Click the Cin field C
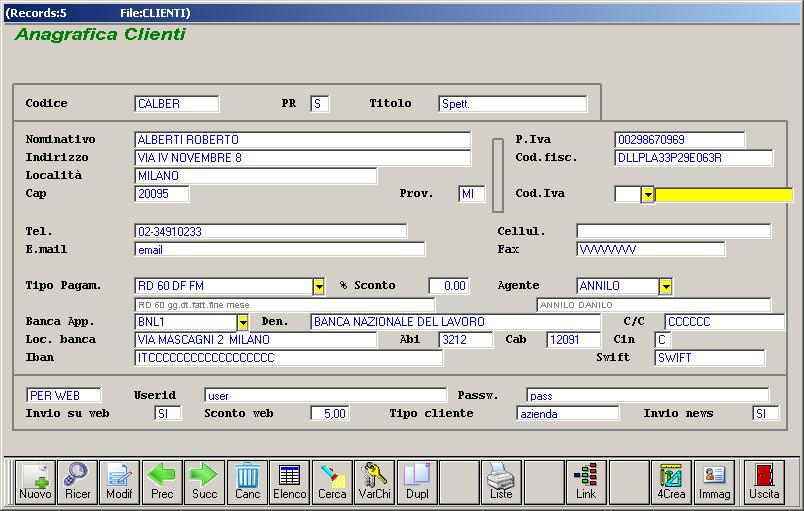 click(x=662, y=339)
